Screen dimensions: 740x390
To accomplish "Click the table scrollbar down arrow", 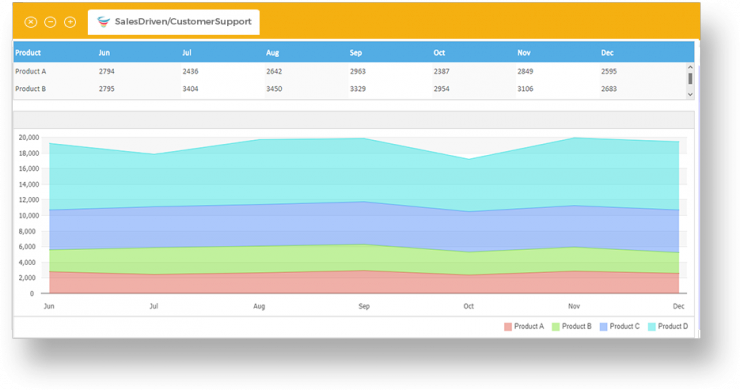I will 690,94.
